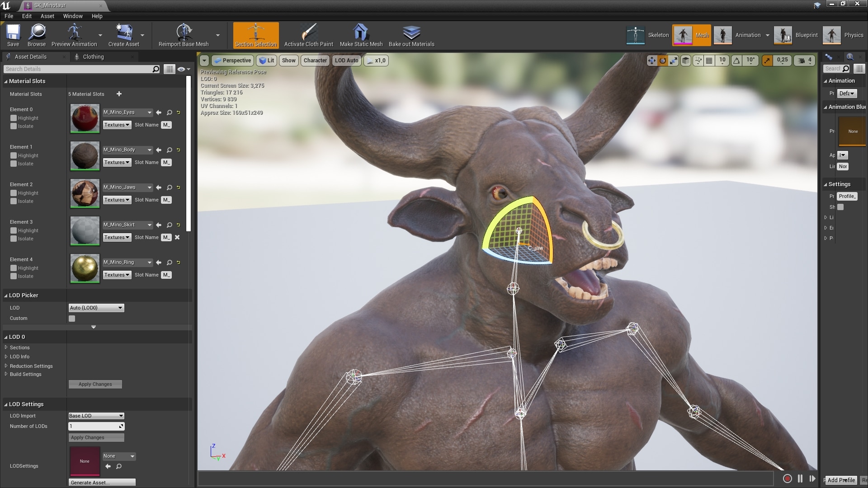The image size is (868, 488).
Task: Click the Save toolbar icon
Action: point(13,35)
